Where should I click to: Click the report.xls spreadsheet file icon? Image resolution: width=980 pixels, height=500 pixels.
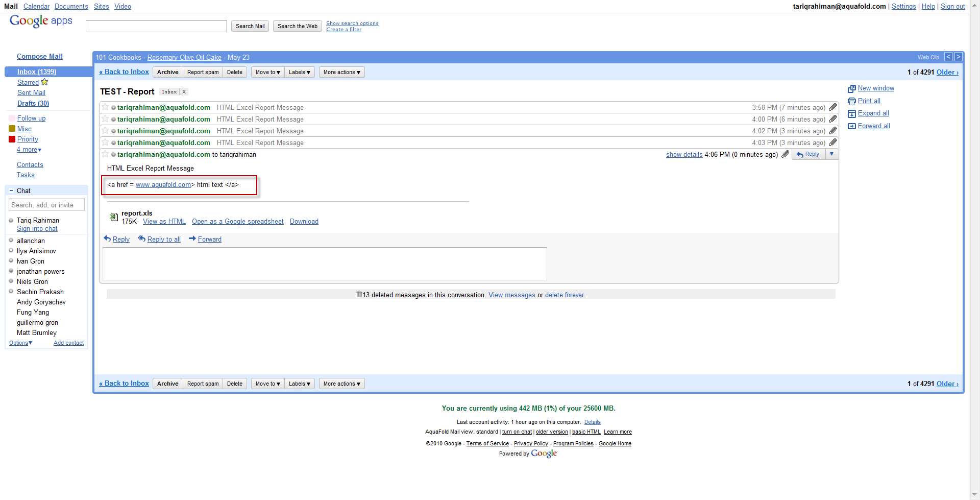pos(114,217)
